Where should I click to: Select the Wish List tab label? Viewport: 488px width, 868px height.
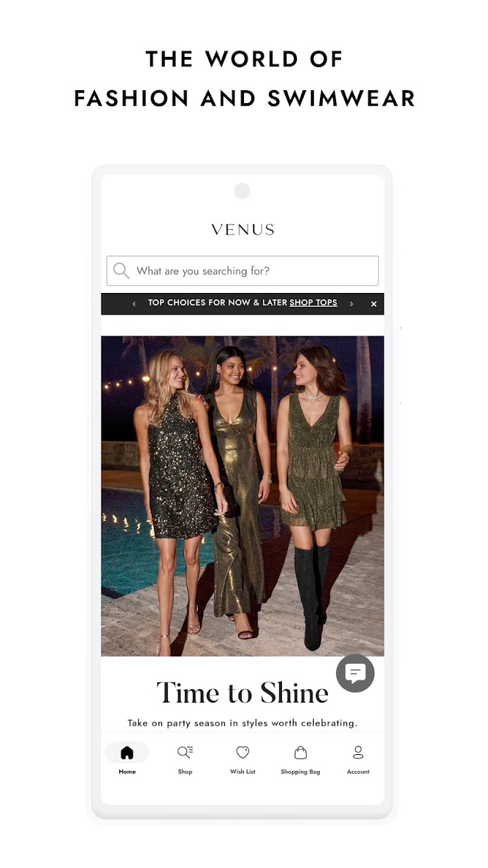click(243, 772)
